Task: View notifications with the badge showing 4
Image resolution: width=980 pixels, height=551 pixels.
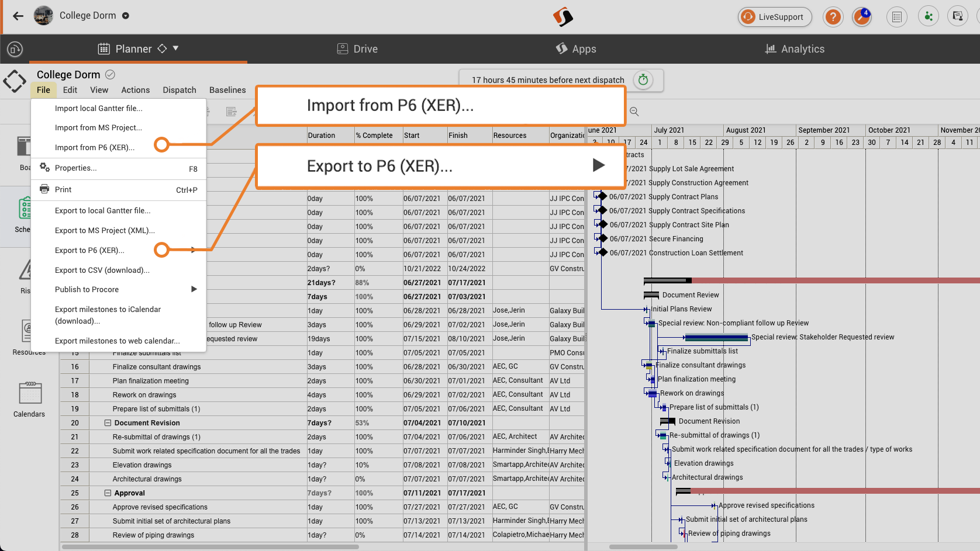Action: pyautogui.click(x=862, y=16)
